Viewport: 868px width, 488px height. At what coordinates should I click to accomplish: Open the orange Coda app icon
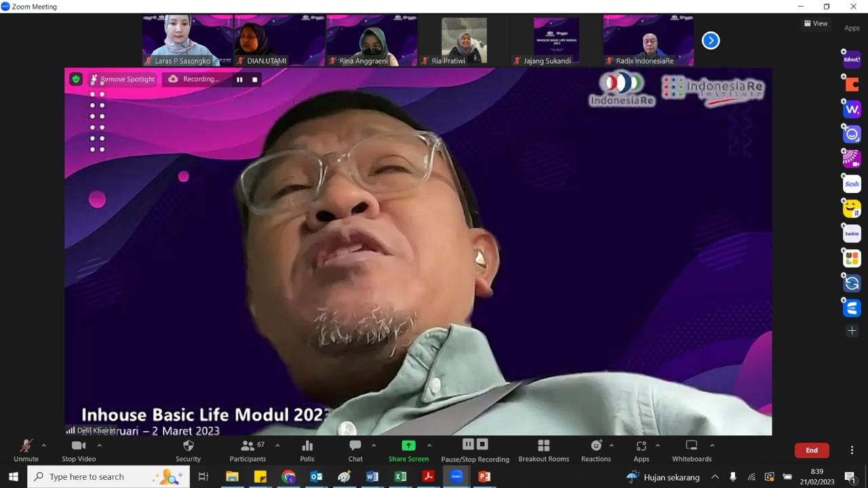point(852,85)
